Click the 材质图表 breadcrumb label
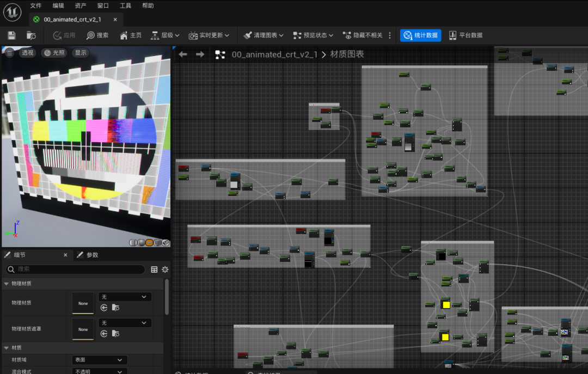This screenshot has width=588, height=374. [347, 54]
